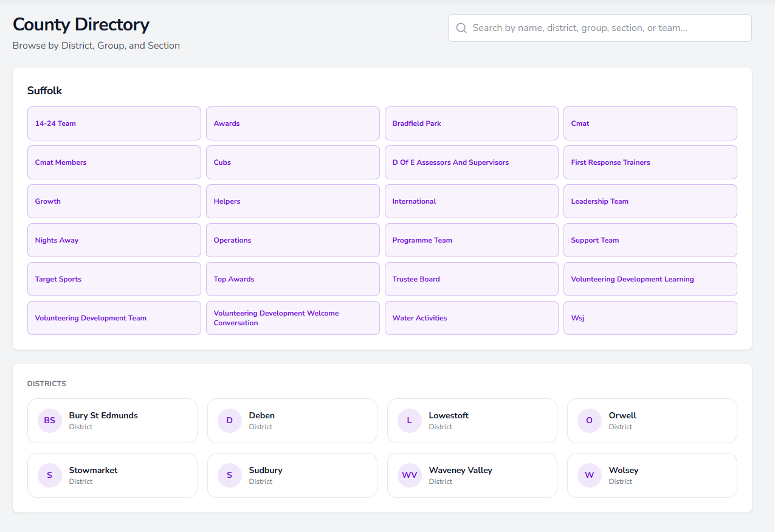Click the County Directory page title
This screenshot has height=532, width=775.
(x=81, y=24)
